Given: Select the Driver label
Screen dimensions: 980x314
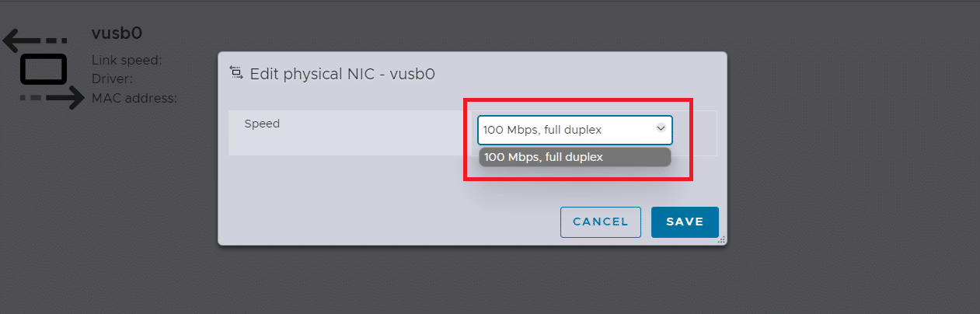Looking at the screenshot, I should 112,78.
